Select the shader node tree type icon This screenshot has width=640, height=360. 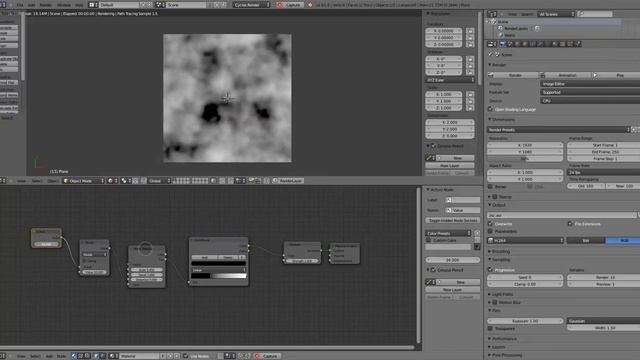click(74, 356)
